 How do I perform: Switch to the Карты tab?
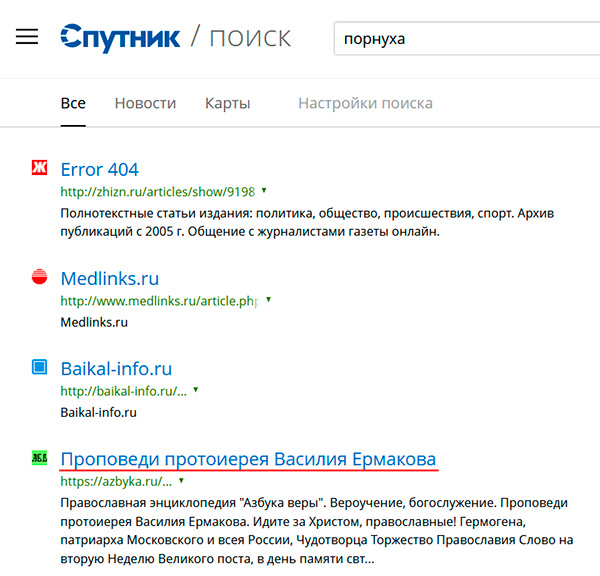tap(227, 103)
